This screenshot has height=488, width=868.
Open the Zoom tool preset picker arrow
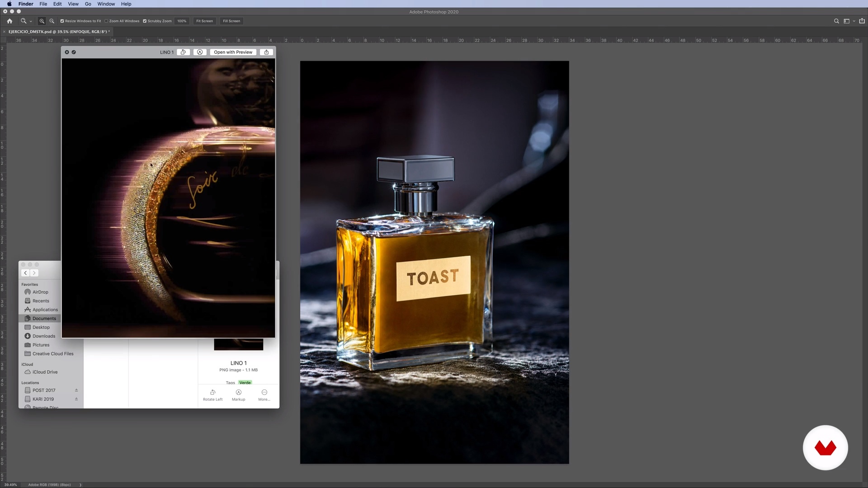point(31,21)
